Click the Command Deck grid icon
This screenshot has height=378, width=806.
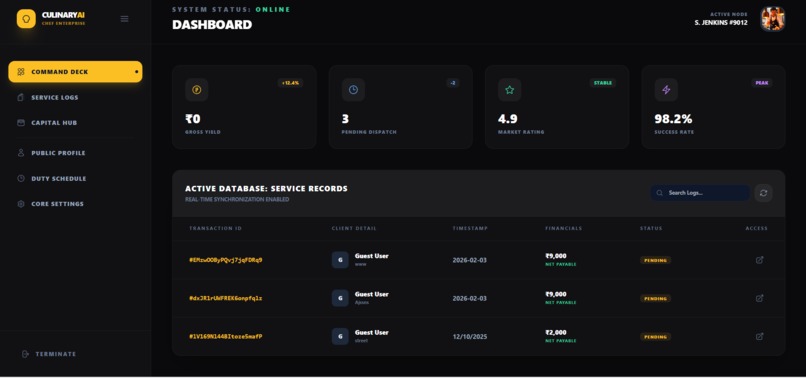coord(21,72)
